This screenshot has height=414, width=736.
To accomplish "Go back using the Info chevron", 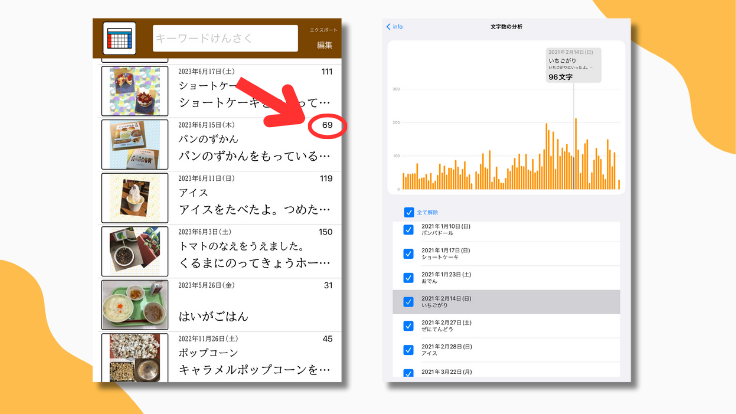I will tap(395, 26).
